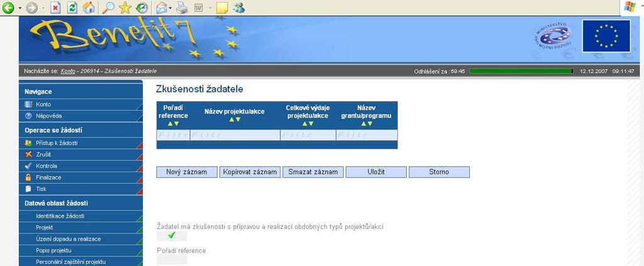Open Search with the magnifier icon

tap(108, 8)
